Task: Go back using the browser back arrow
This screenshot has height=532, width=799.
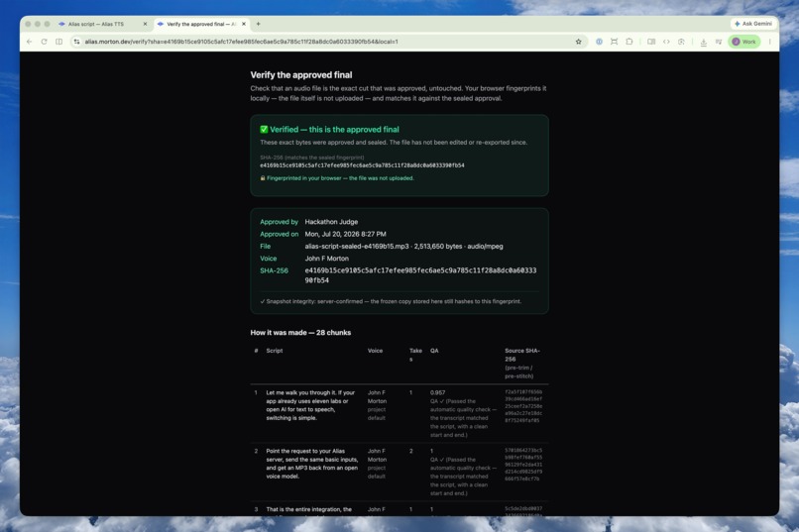Action: click(x=29, y=42)
